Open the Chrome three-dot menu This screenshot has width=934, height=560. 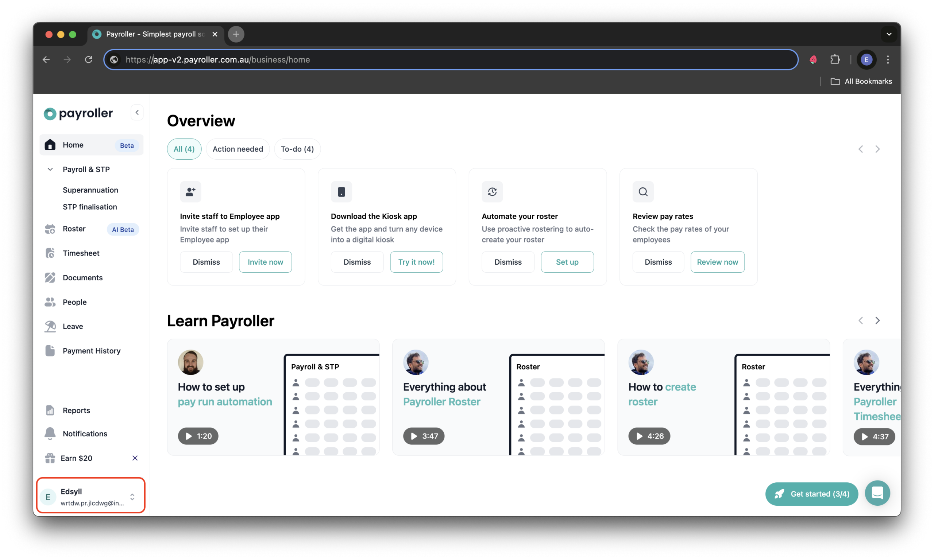click(x=888, y=60)
